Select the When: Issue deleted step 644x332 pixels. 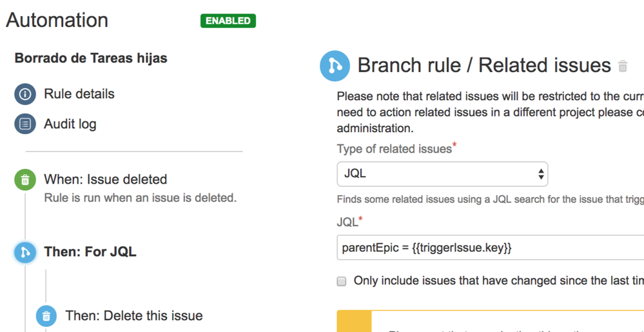[x=106, y=180]
